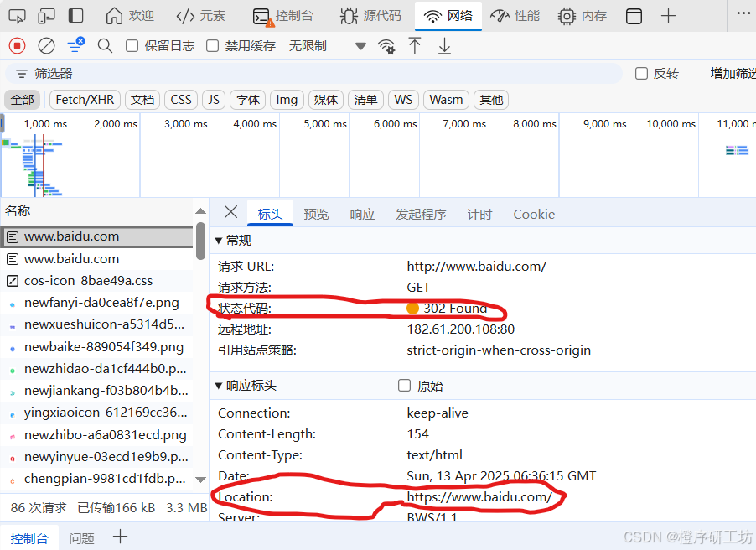Clear the network log

pyautogui.click(x=46, y=46)
